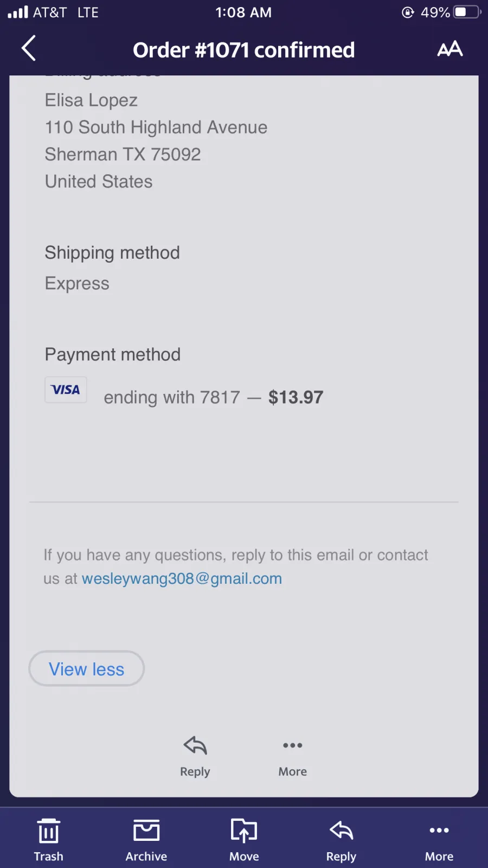Tap inline Reply arrow below the message
The height and width of the screenshot is (868, 488).
click(x=195, y=756)
